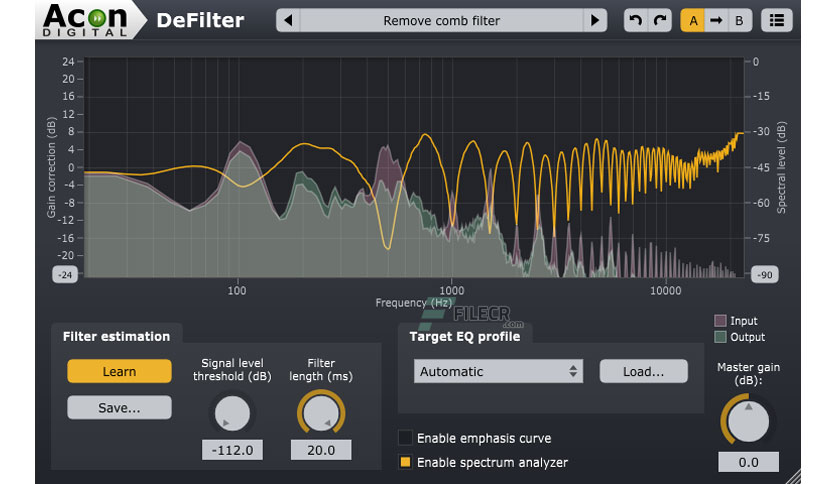Click the Learn button
836x484 pixels.
point(119,371)
